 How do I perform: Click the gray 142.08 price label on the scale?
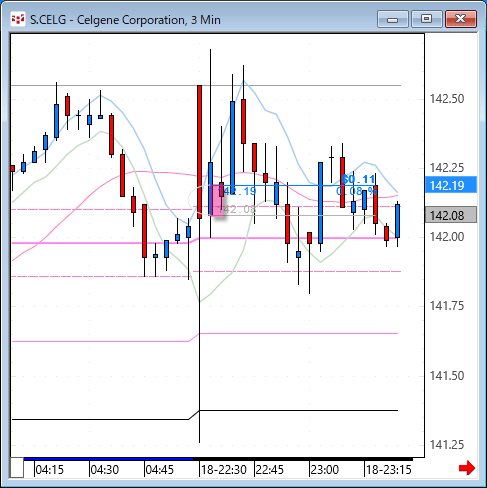[451, 215]
